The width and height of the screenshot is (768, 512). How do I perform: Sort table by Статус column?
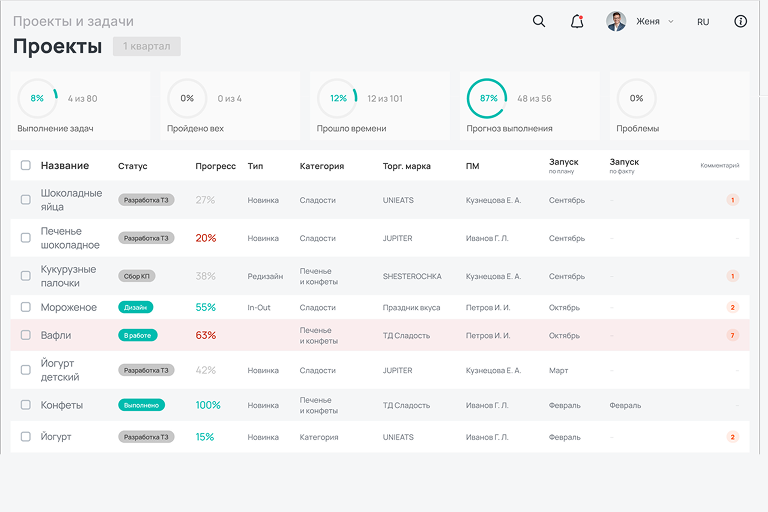(x=133, y=166)
